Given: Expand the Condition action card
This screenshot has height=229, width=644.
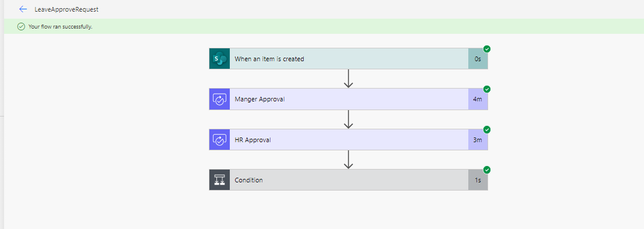Looking at the screenshot, I should pyautogui.click(x=348, y=180).
